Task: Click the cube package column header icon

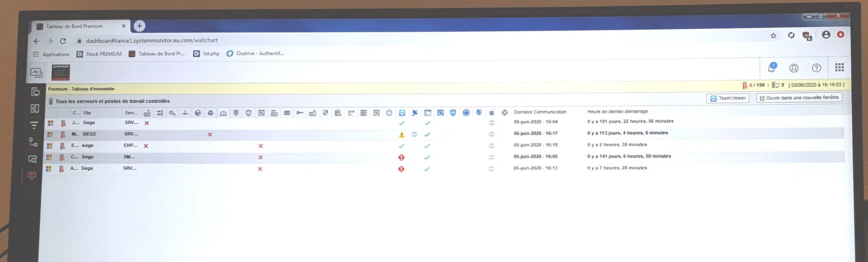Action: tap(211, 113)
